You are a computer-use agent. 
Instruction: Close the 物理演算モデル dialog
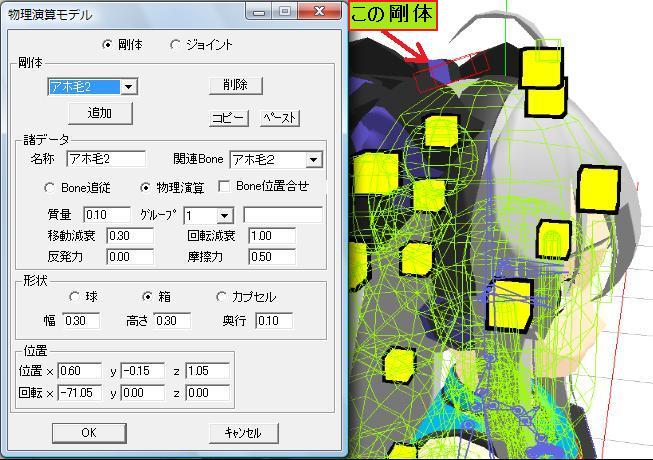pos(320,11)
